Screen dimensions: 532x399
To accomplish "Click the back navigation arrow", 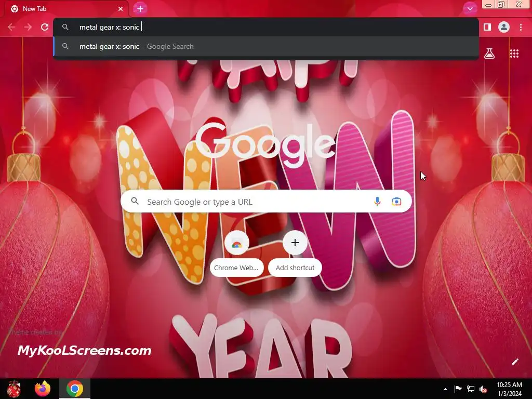I will coord(11,27).
